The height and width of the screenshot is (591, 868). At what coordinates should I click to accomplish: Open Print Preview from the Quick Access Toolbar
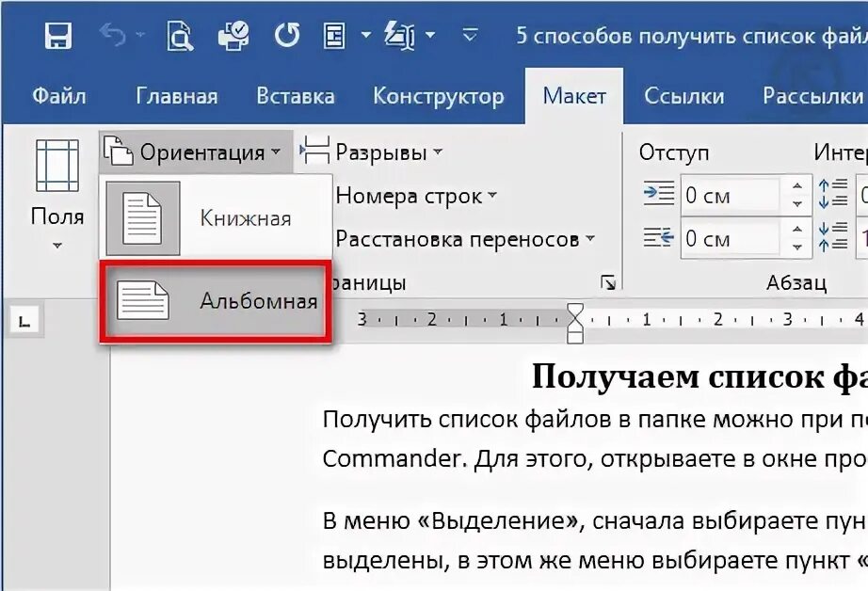[179, 36]
